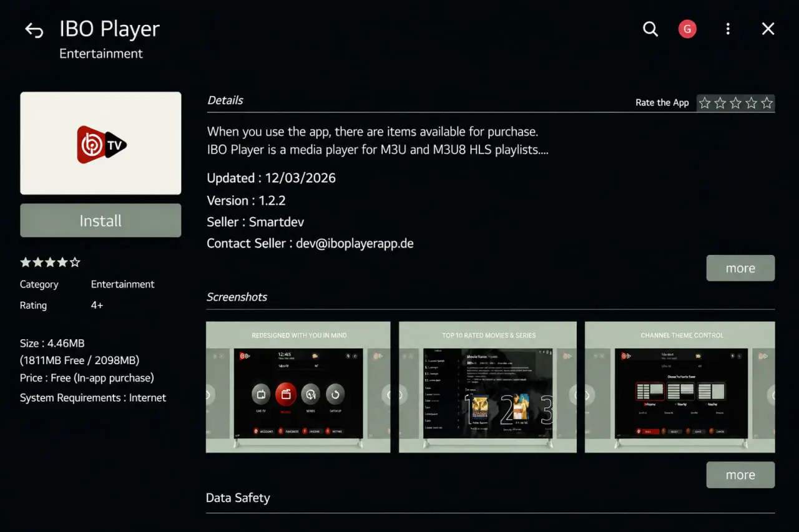Image resolution: width=799 pixels, height=532 pixels.
Task: Show more screenshots
Action: coord(740,475)
